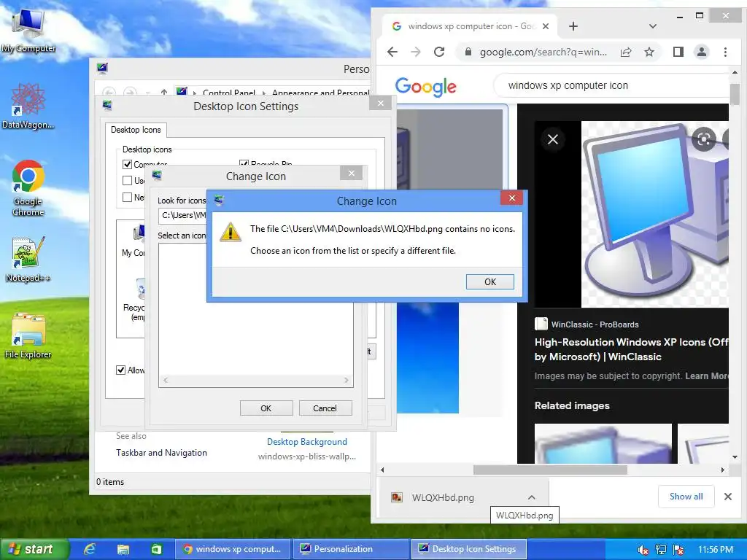The height and width of the screenshot is (560, 747).
Task: Click the taskbar clock showing 11:56 PM
Action: 716,550
